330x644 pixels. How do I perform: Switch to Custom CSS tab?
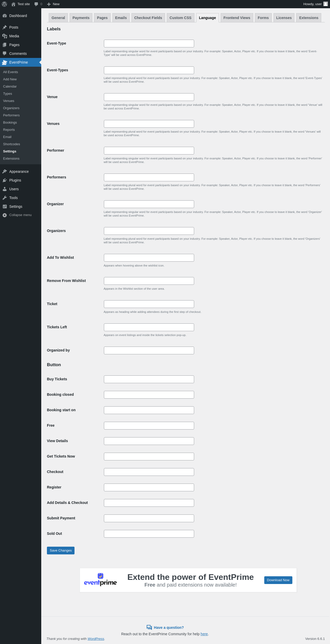[180, 18]
